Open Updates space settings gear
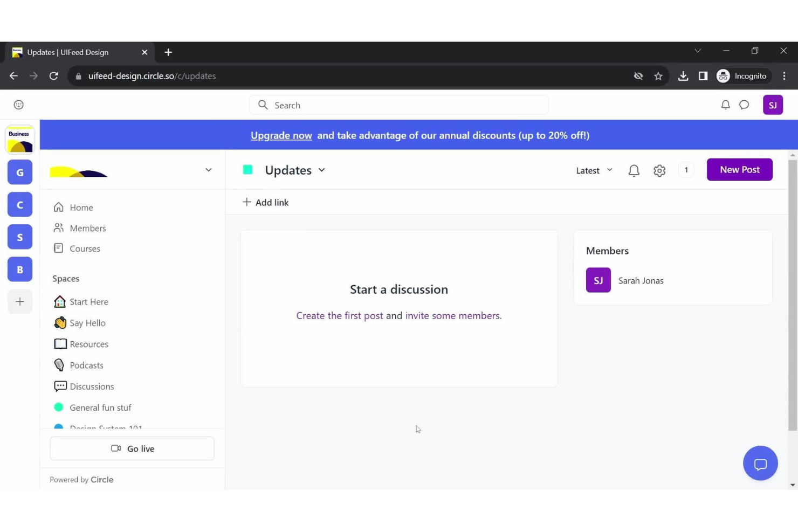Image resolution: width=798 pixels, height=532 pixels. tap(659, 170)
